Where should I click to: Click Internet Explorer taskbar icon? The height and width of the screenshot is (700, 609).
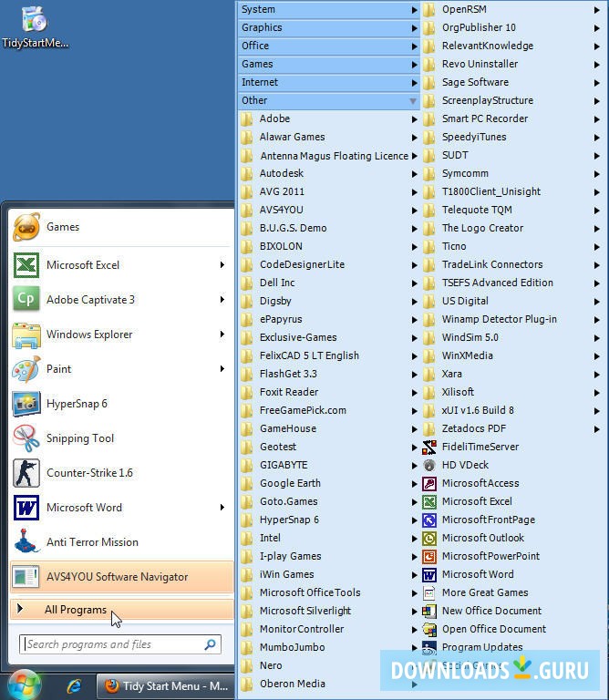tap(74, 685)
